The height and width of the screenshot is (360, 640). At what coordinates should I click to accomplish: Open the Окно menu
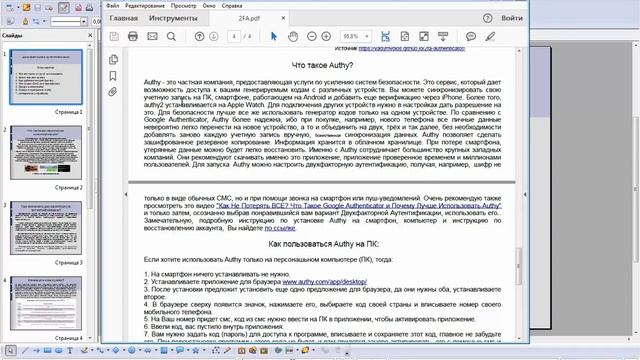pyautogui.click(x=209, y=6)
